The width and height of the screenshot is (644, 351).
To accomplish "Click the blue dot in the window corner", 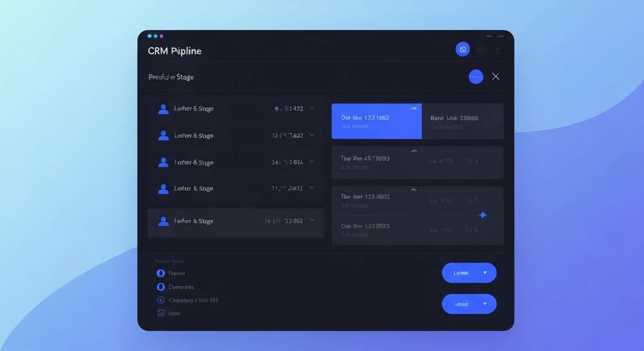I will tap(156, 36).
